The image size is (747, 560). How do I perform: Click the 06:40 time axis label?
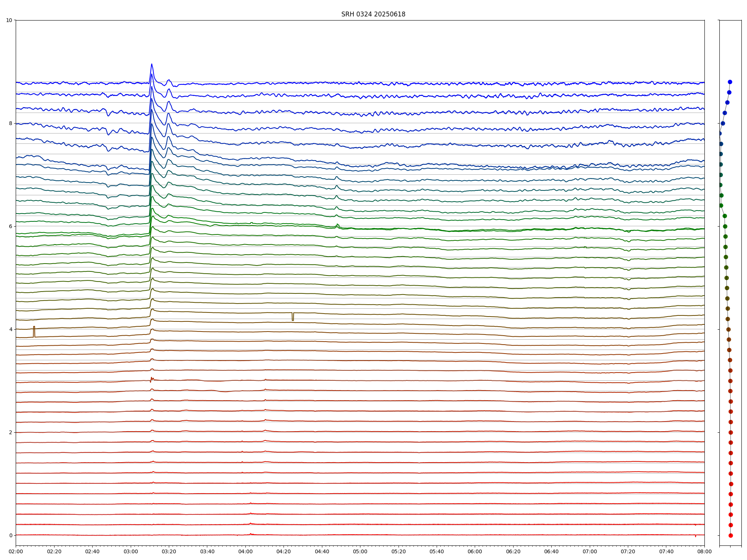(x=551, y=551)
